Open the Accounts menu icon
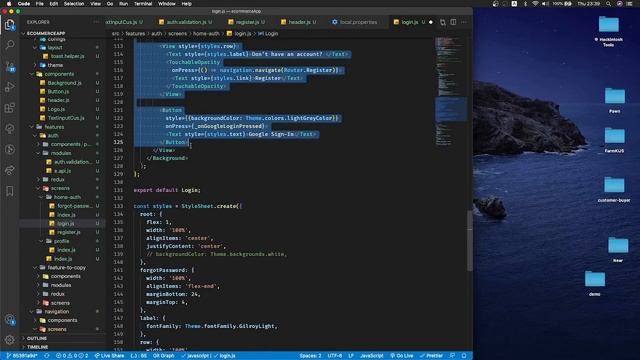Image resolution: width=640 pixels, height=360 pixels. 10,320
